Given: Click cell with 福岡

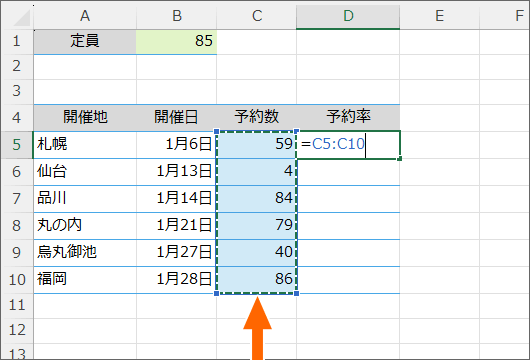Looking at the screenshot, I should click(x=85, y=280).
